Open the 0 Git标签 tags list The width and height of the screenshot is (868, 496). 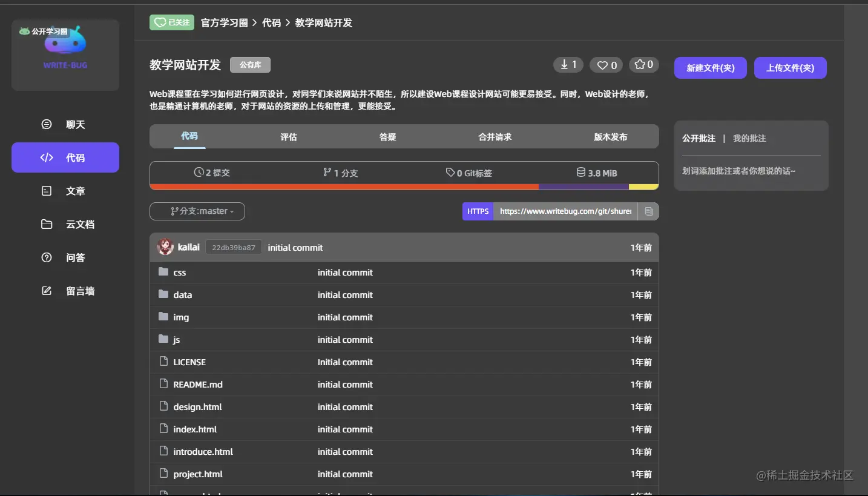click(469, 173)
